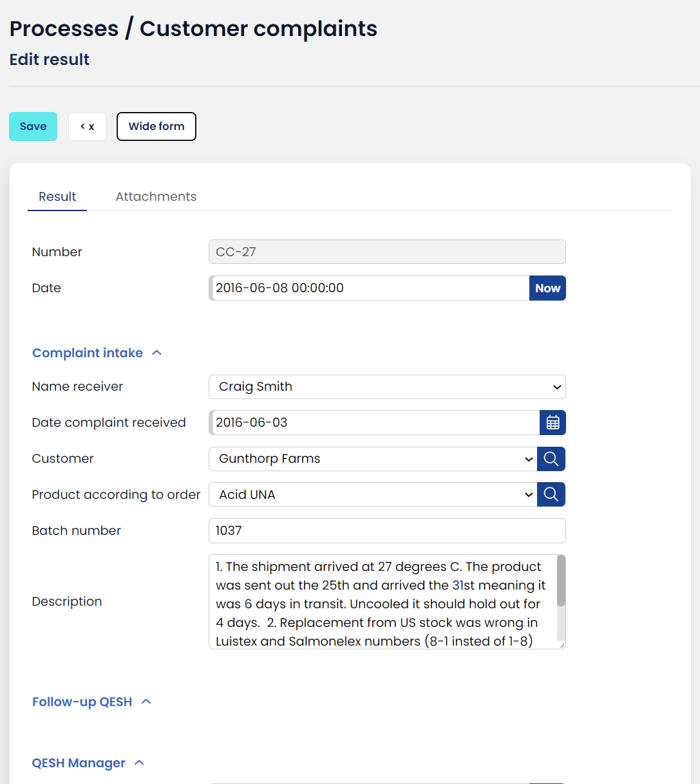Search products with the magnifier icon

point(551,495)
